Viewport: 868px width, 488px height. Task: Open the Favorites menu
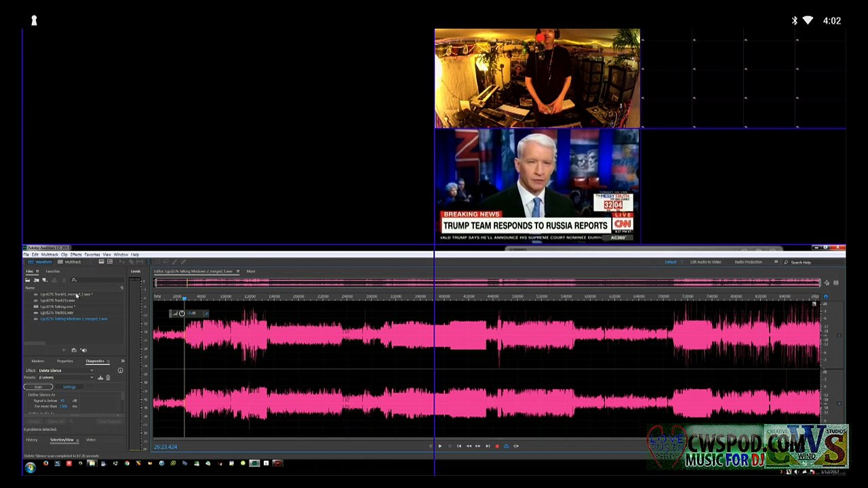click(92, 255)
